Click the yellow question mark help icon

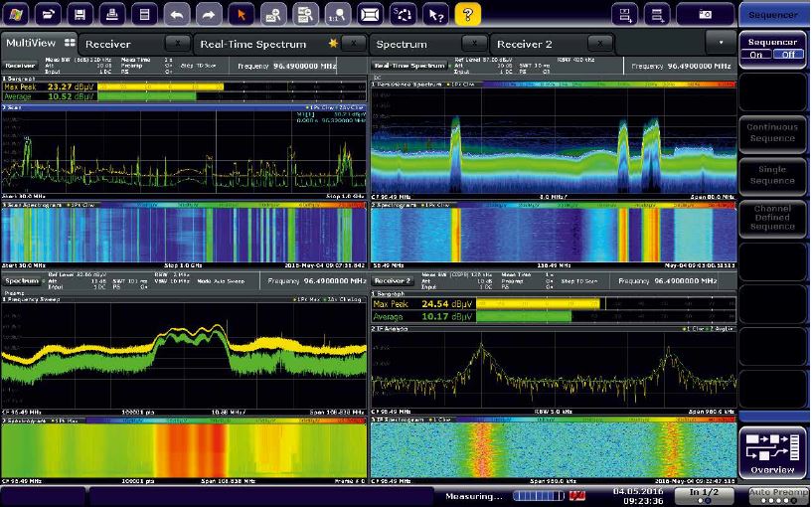click(467, 14)
